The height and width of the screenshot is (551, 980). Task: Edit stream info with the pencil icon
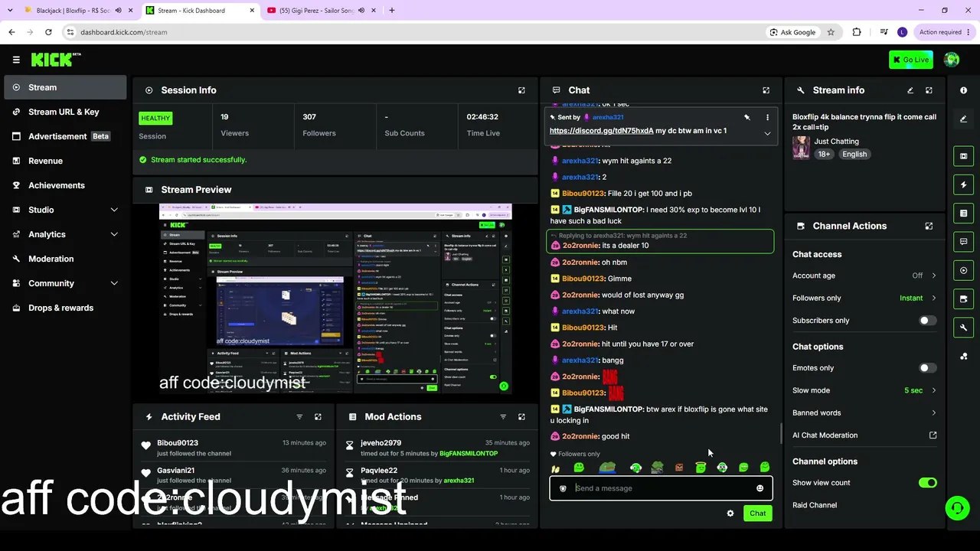tap(910, 90)
